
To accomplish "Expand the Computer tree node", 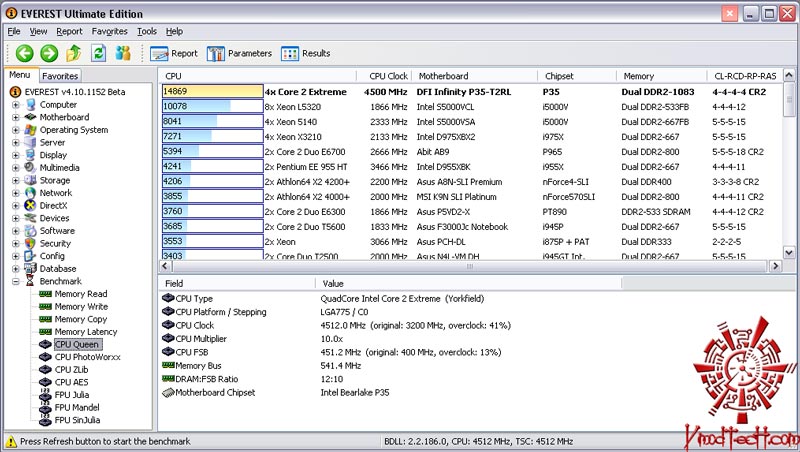I will pos(16,104).
